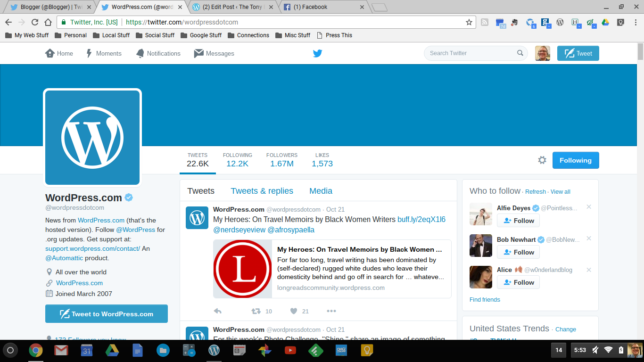The width and height of the screenshot is (644, 362).
Task: Click the Search Twitter input field
Action: click(x=471, y=53)
